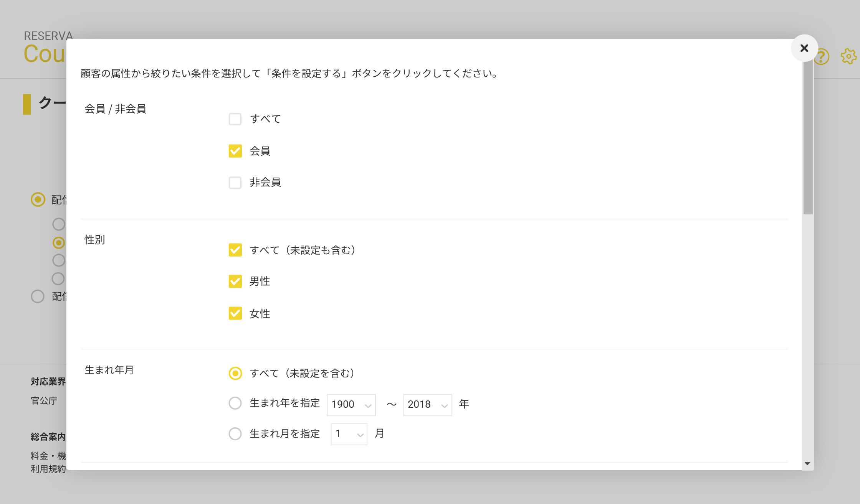The image size is (860, 504).
Task: Select すべて（未設定を含む）birth date radio
Action: coord(235,373)
